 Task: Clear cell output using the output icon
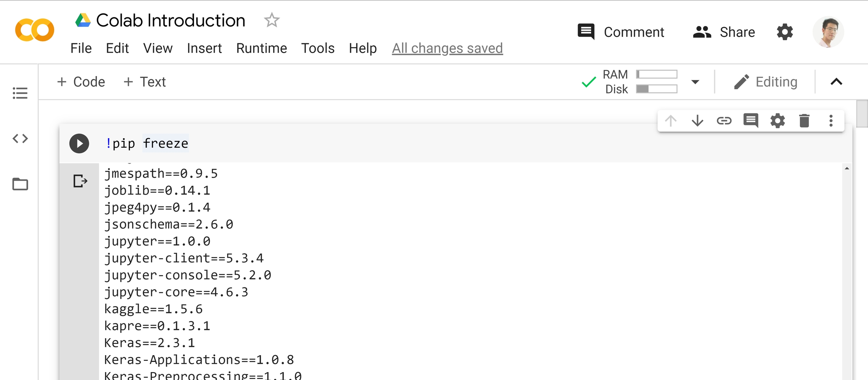[80, 181]
